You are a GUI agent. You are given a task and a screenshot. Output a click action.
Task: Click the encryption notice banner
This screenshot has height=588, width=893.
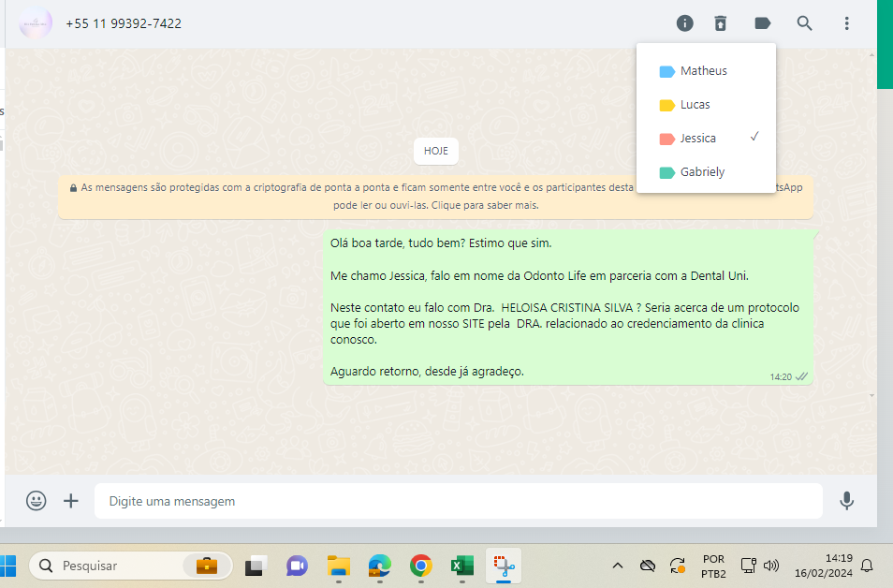[435, 197]
